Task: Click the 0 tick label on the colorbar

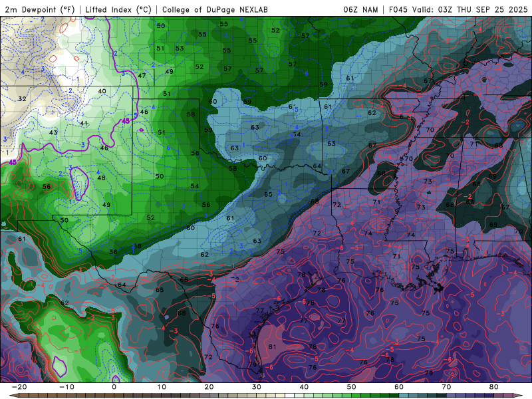Action: [x=114, y=387]
